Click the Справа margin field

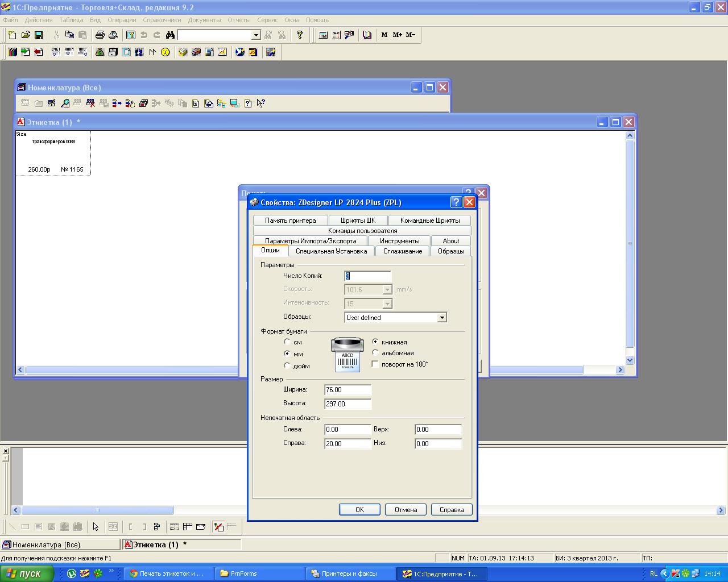[348, 444]
